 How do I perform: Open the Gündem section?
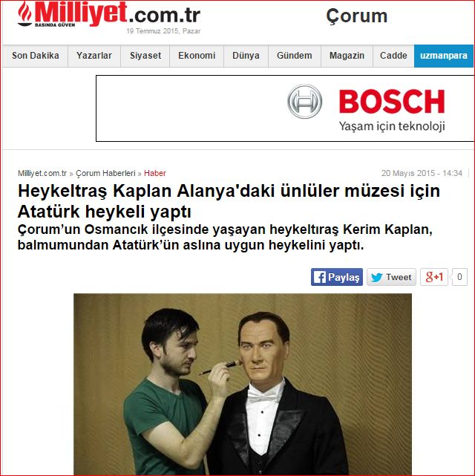[x=295, y=56]
